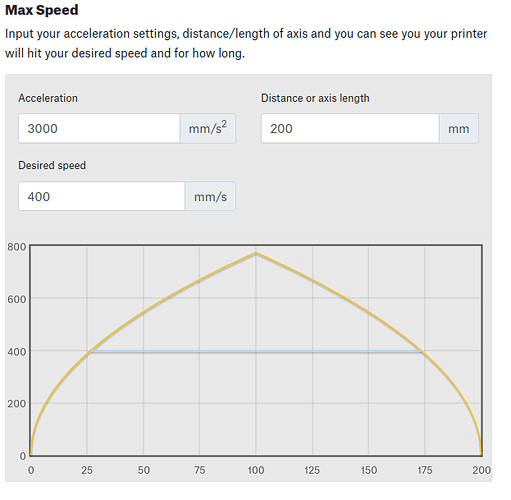Click the mm unit label beside distance
The width and height of the screenshot is (511, 500).
coord(459,129)
